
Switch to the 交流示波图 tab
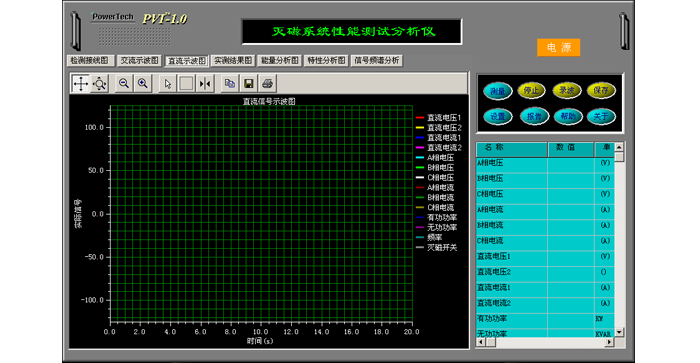point(139,61)
